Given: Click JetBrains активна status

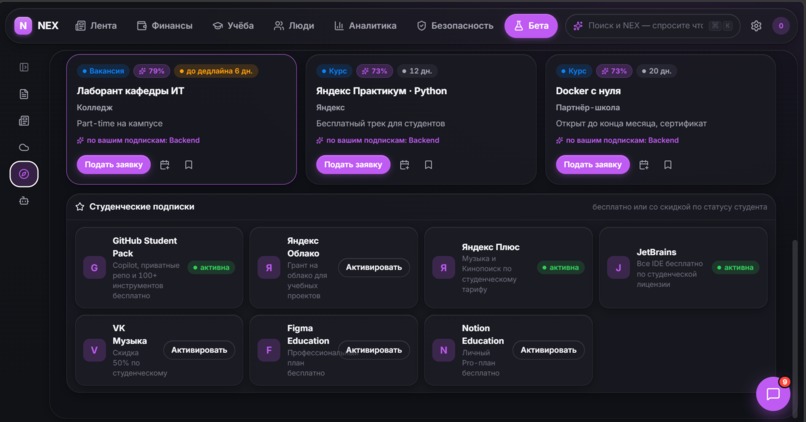Looking at the screenshot, I should [736, 267].
